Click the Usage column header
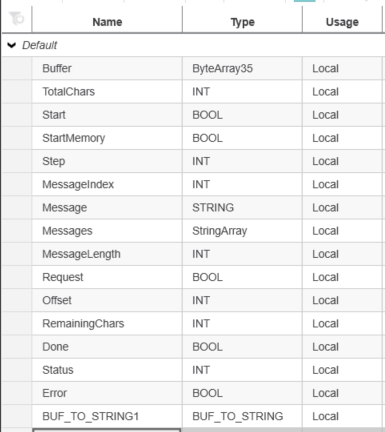This screenshot has height=432, width=385. click(342, 22)
